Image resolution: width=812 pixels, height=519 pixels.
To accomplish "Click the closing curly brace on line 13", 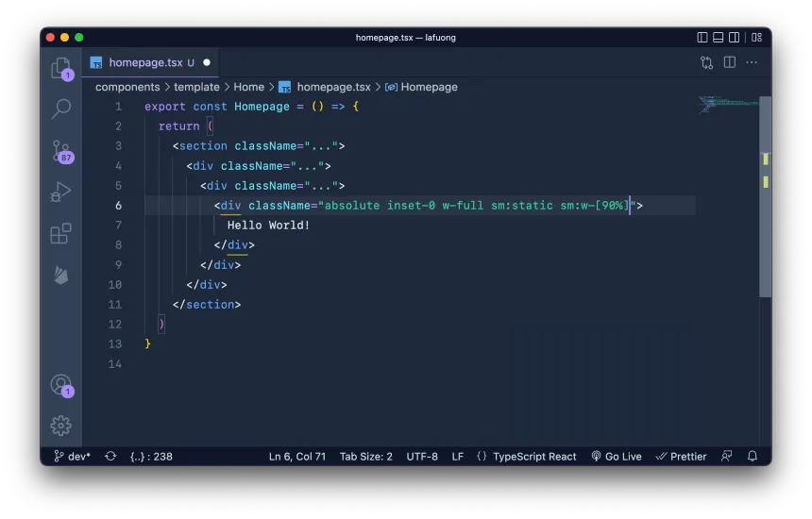I will pyautogui.click(x=147, y=343).
